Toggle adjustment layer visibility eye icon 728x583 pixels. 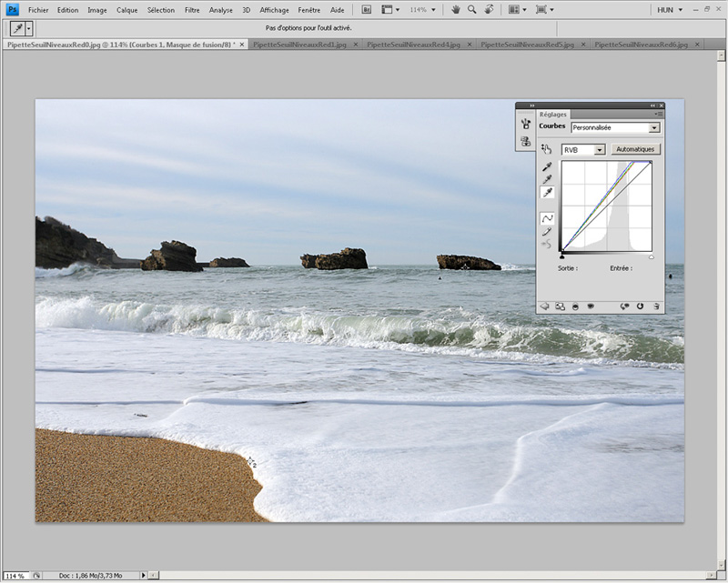[591, 307]
